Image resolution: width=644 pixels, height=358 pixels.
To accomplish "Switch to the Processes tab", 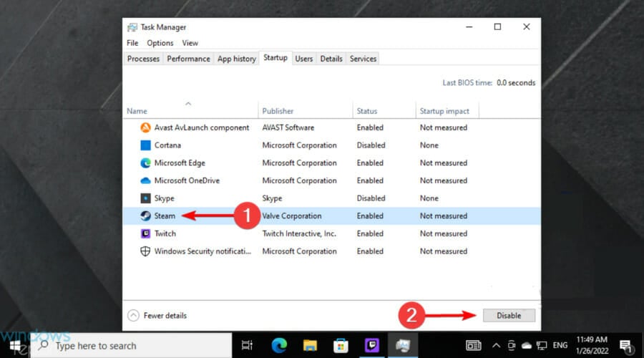I will (x=143, y=59).
